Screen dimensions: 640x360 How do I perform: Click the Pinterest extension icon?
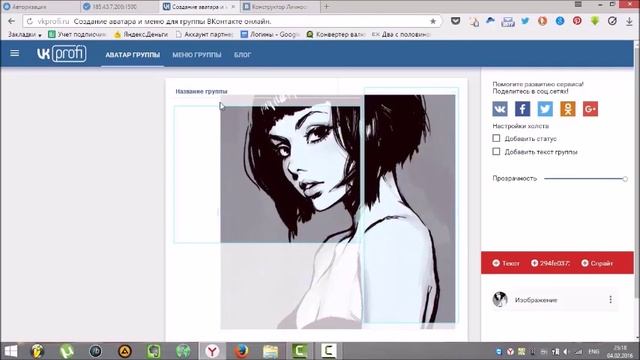[577, 21]
